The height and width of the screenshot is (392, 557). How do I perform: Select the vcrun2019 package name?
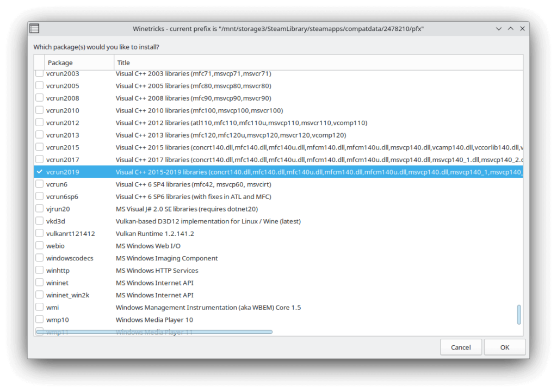[x=63, y=172]
